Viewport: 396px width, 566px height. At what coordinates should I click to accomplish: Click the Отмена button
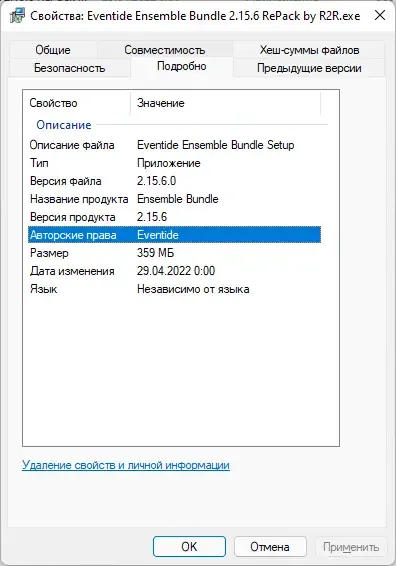point(270,547)
